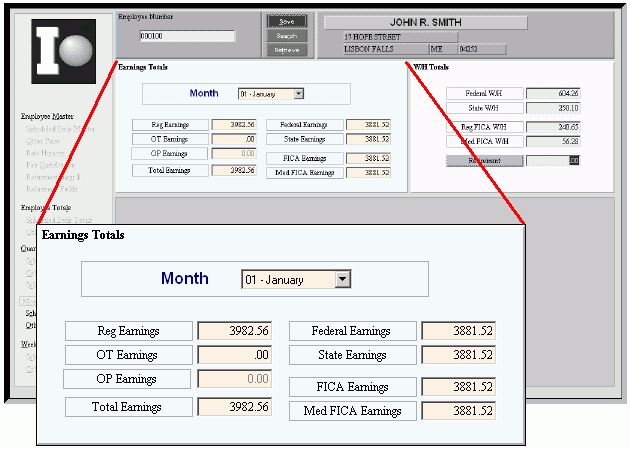Viewport: 630px width, 449px height.
Task: Click Med FICA Earnings value in enlarged panel
Action: click(458, 411)
